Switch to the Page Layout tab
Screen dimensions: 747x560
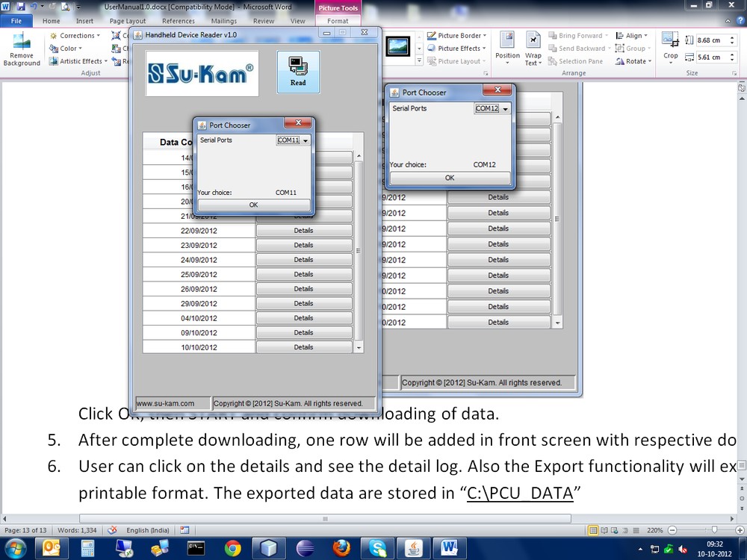pyautogui.click(x=128, y=21)
